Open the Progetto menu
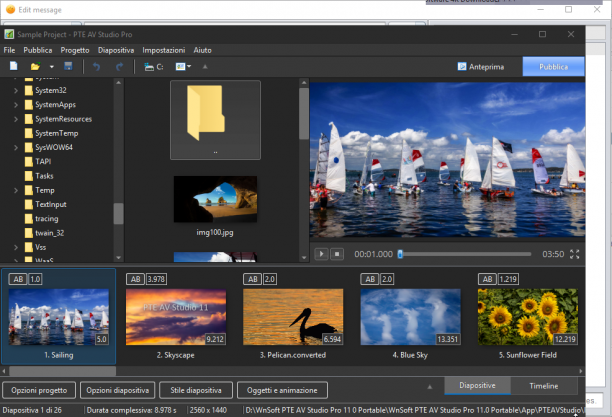Screen dimensions: 612x417 [75, 50]
